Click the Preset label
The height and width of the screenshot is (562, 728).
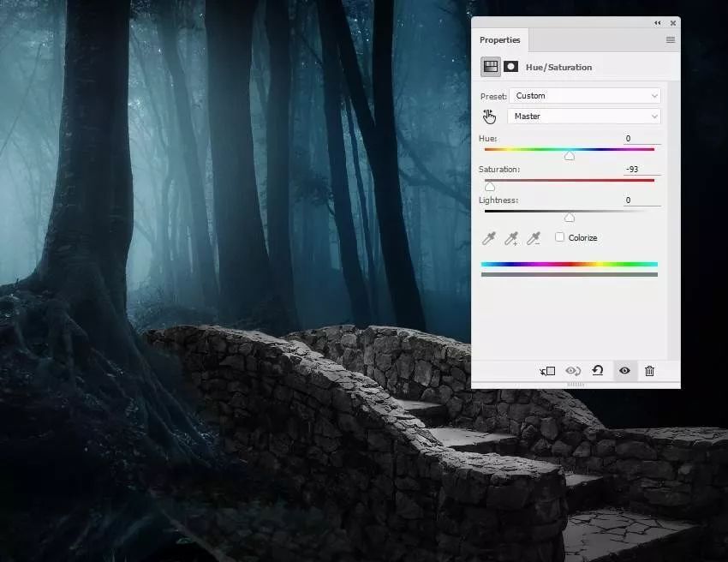(493, 96)
